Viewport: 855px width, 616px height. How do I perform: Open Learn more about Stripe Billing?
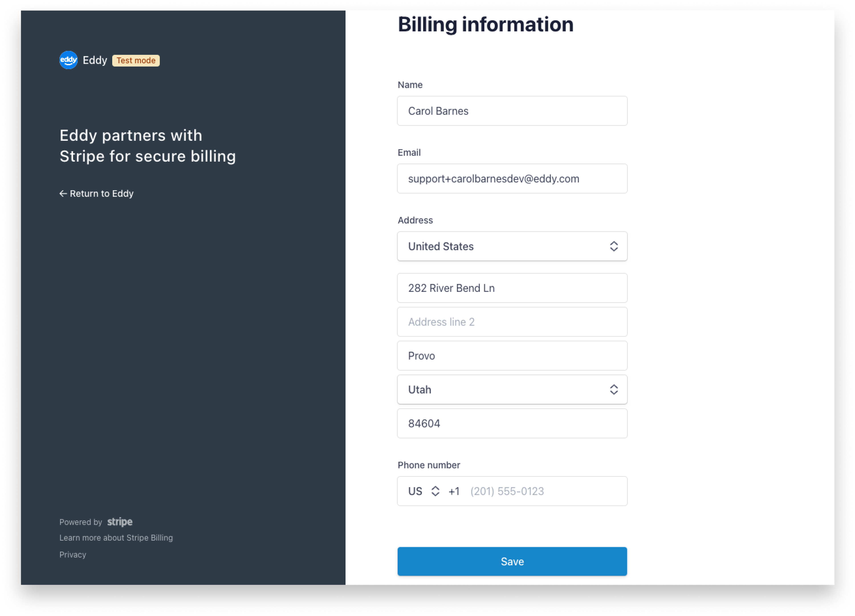point(116,538)
